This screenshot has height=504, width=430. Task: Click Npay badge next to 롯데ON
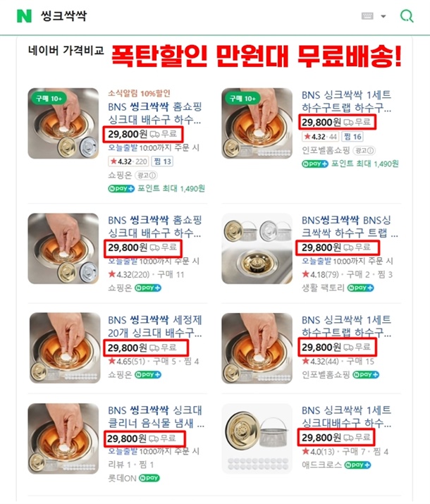point(149,478)
